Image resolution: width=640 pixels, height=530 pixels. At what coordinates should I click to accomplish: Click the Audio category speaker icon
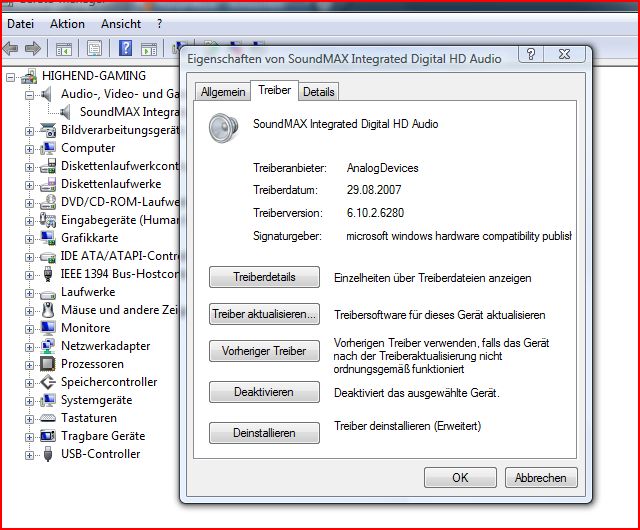[47, 94]
